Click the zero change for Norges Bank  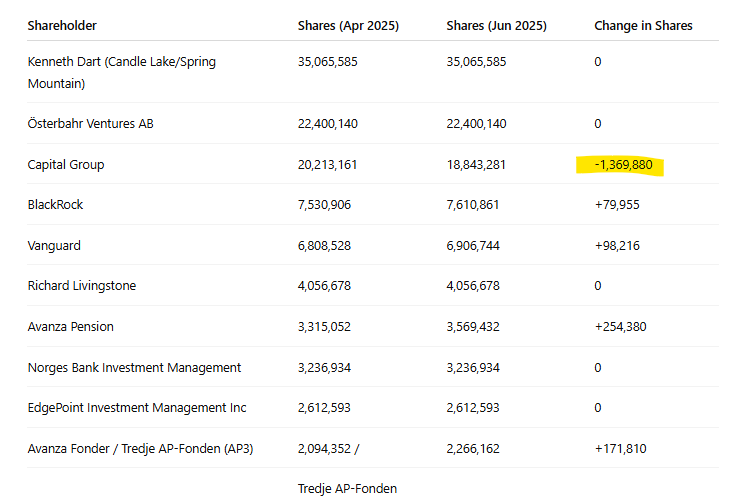coord(598,368)
